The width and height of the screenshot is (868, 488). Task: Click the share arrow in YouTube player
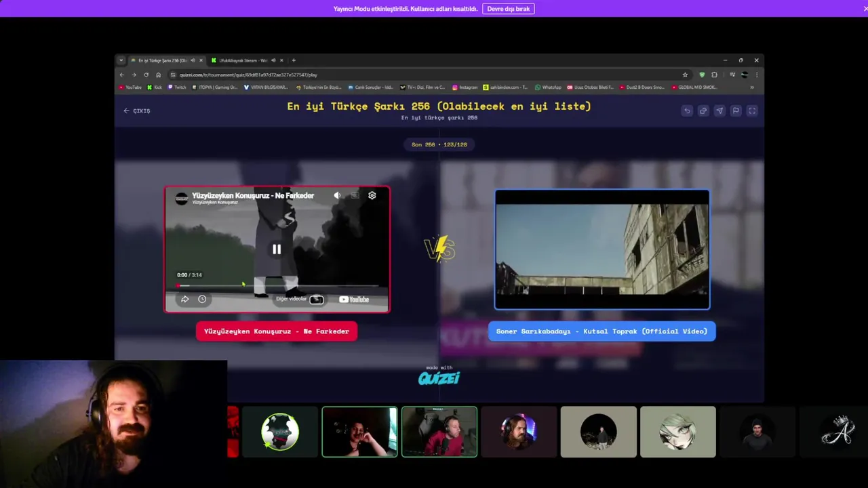[x=184, y=299]
